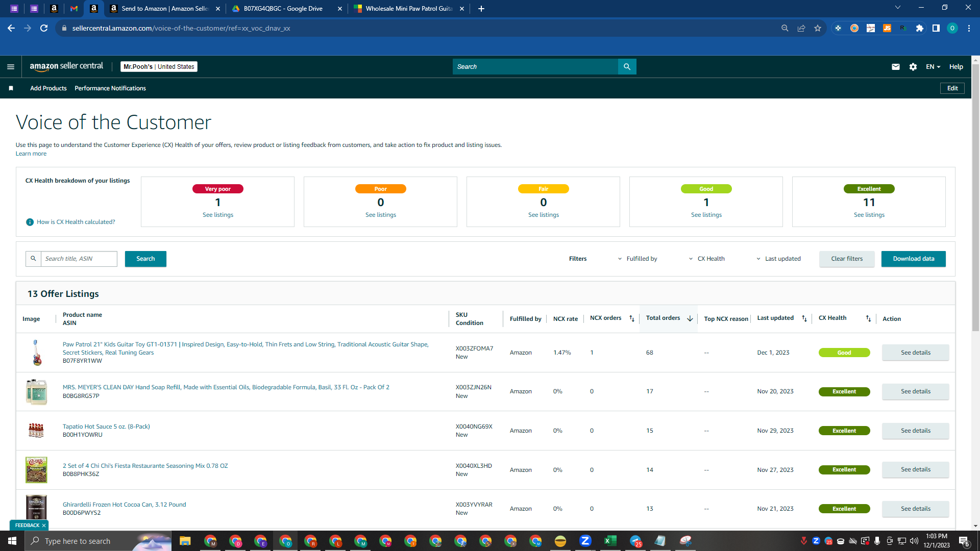Open Zoom from the taskbar

point(585,541)
